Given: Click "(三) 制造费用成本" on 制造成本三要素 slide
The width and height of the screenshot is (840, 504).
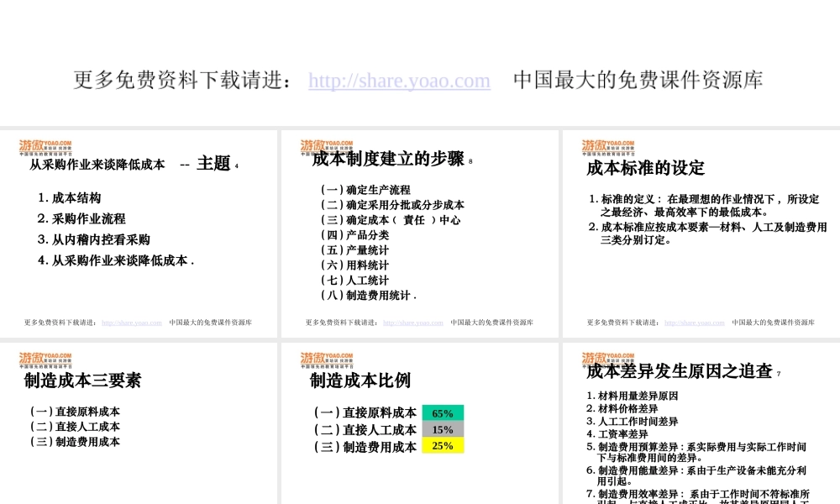Looking at the screenshot, I should click(x=75, y=442).
